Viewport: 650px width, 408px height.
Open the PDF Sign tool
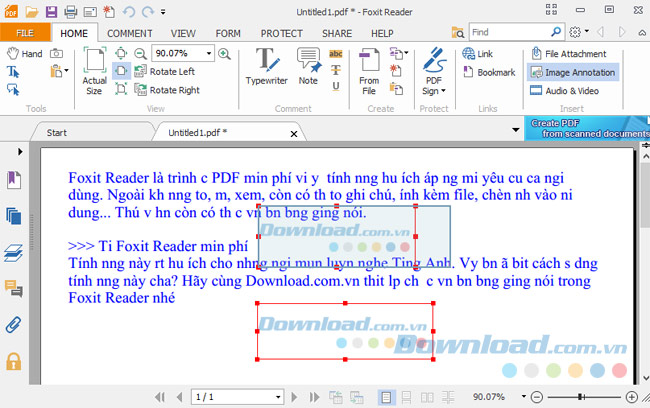(434, 71)
